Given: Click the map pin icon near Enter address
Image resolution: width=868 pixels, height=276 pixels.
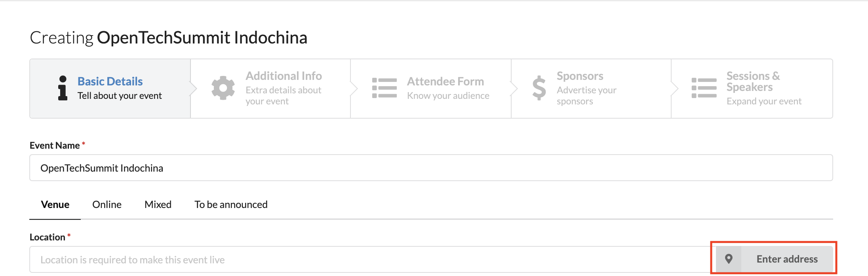Looking at the screenshot, I should coord(729,259).
